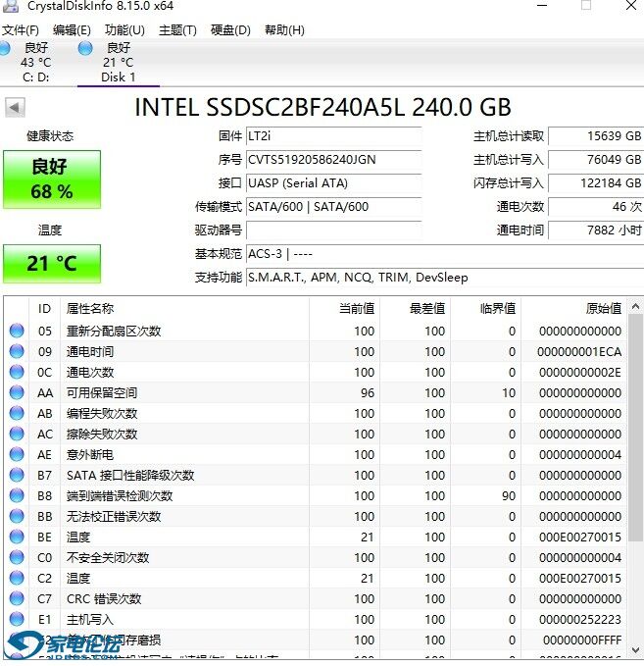Click status orb for BB 无法校正错误次数
This screenshot has width=644, height=666.
pyautogui.click(x=17, y=517)
